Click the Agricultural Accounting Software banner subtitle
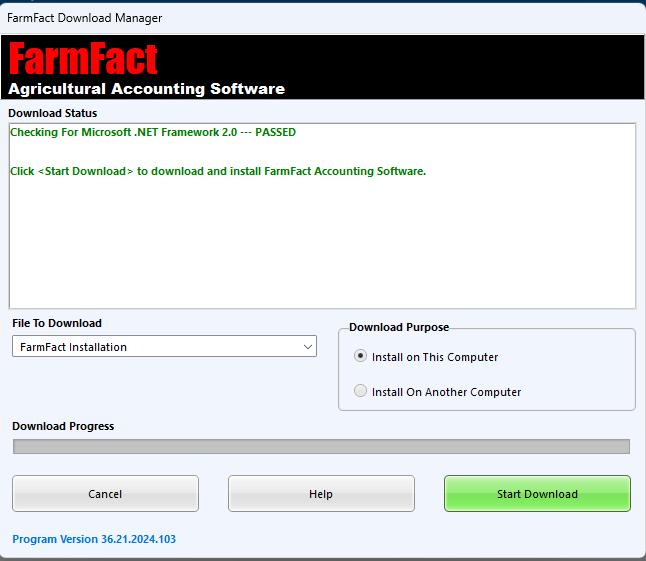Screen dimensions: 646x561 [146, 89]
